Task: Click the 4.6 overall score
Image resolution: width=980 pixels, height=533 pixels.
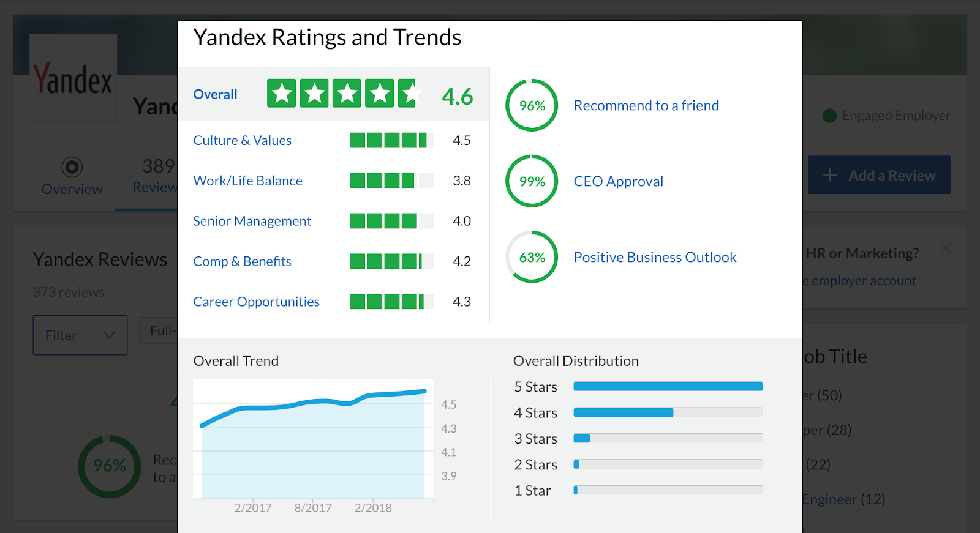Action: click(x=458, y=96)
